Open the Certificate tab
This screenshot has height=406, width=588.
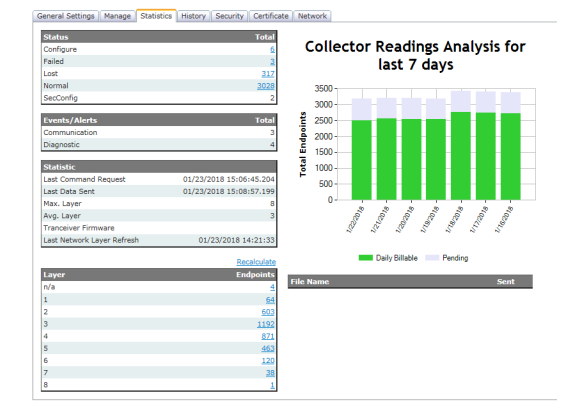271,16
